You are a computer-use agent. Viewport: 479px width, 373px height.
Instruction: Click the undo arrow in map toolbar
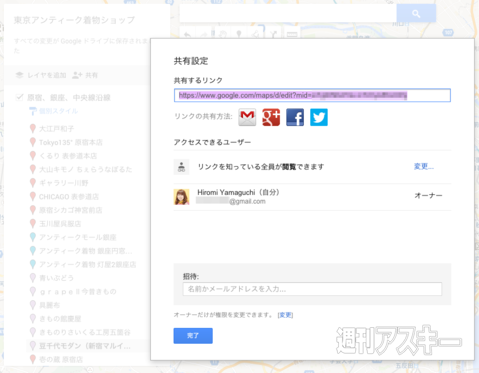[x=187, y=35]
